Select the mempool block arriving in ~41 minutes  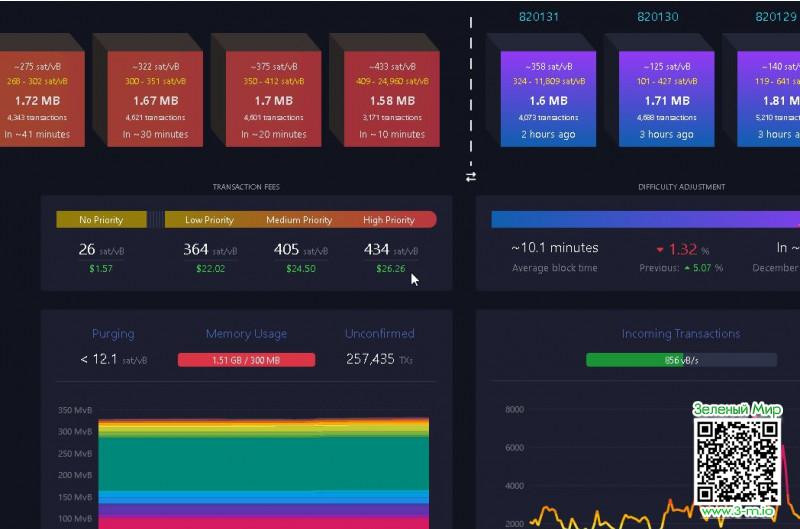[36, 99]
